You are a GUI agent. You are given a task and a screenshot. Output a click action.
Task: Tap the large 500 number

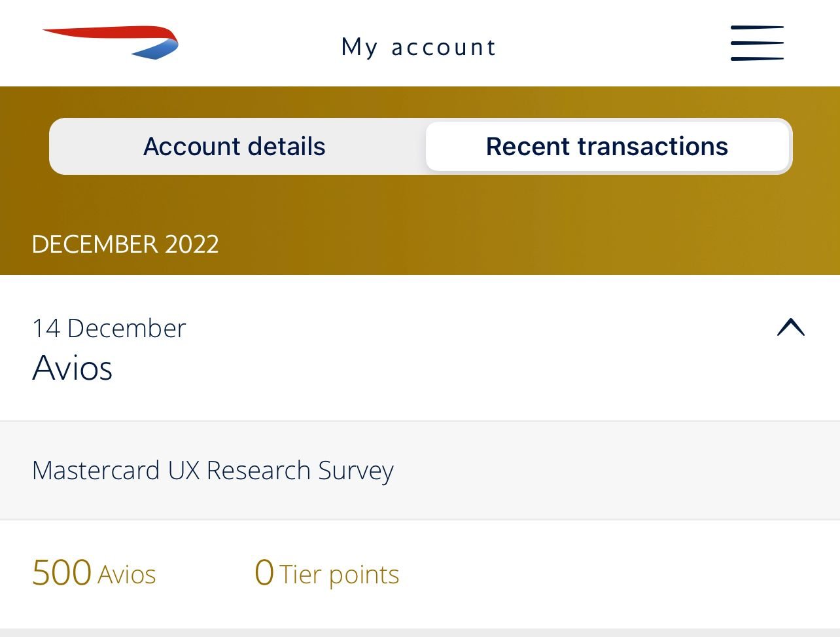(x=61, y=572)
